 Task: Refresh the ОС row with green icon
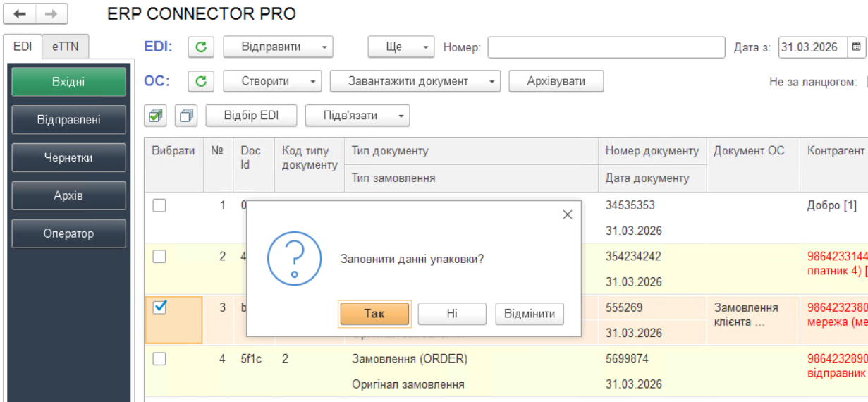click(x=201, y=81)
